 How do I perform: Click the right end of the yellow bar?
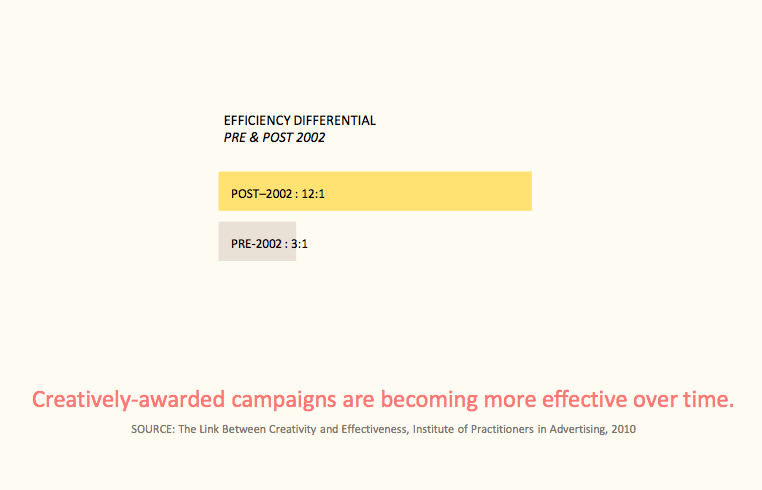pos(527,191)
